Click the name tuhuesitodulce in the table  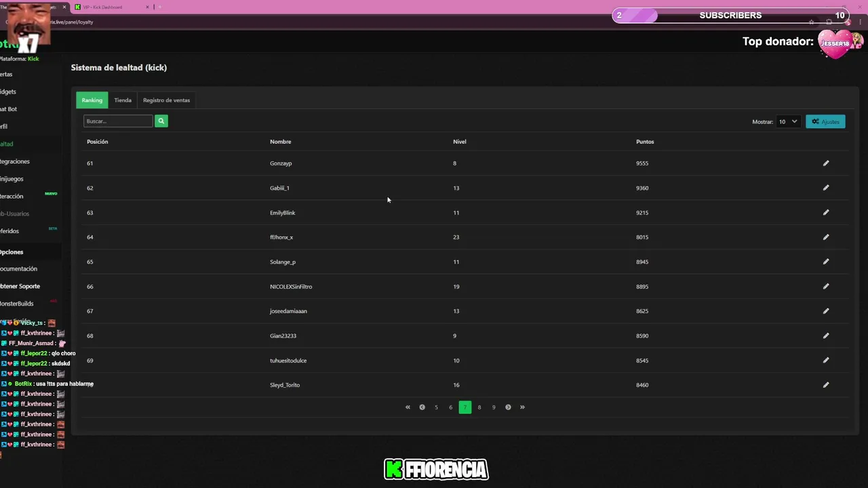pos(288,361)
